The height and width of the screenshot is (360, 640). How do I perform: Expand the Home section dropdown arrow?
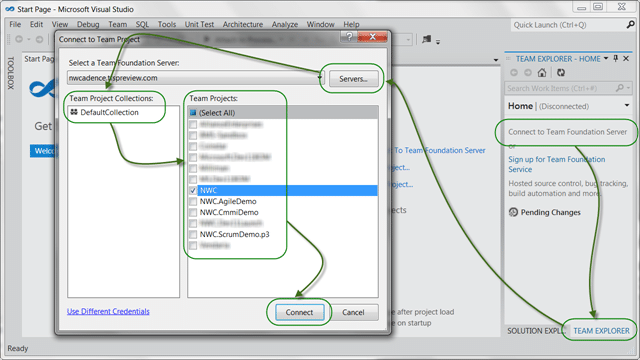(627, 106)
